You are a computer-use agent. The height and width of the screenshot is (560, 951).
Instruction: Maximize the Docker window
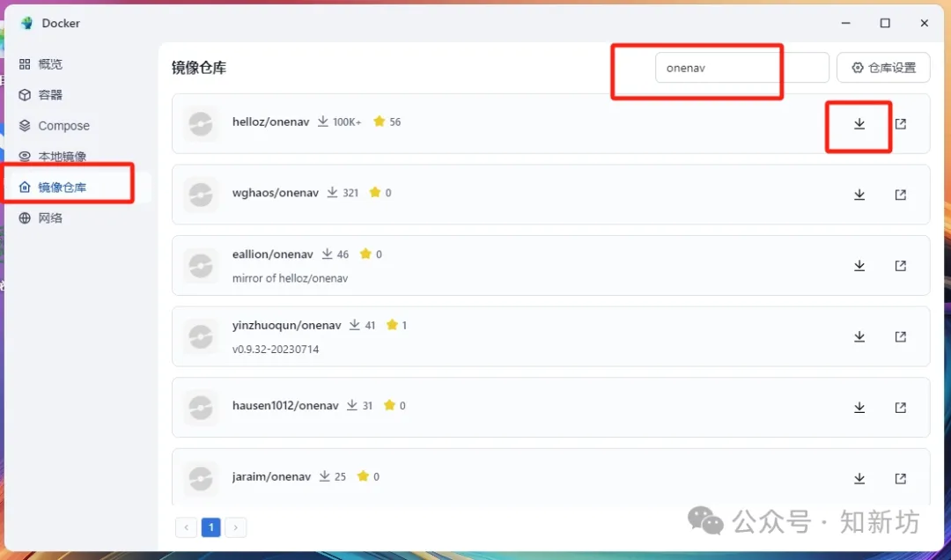coord(885,23)
